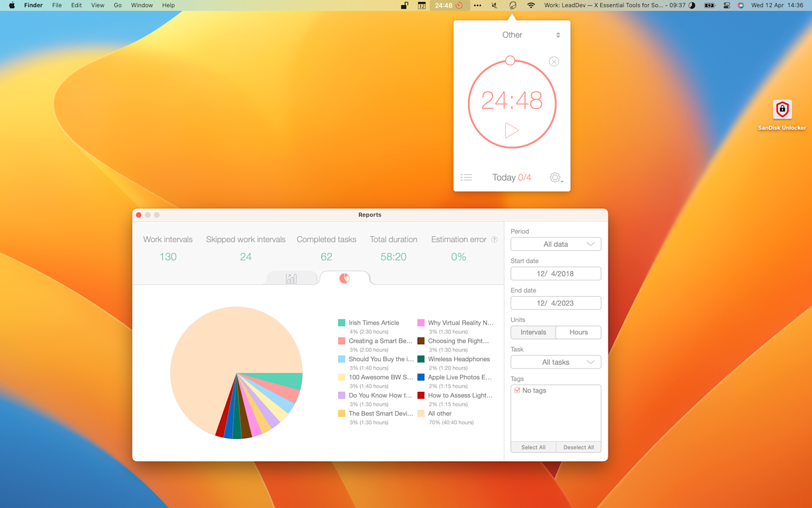Click the Wireless Headphones dark green swatch

pos(421,359)
